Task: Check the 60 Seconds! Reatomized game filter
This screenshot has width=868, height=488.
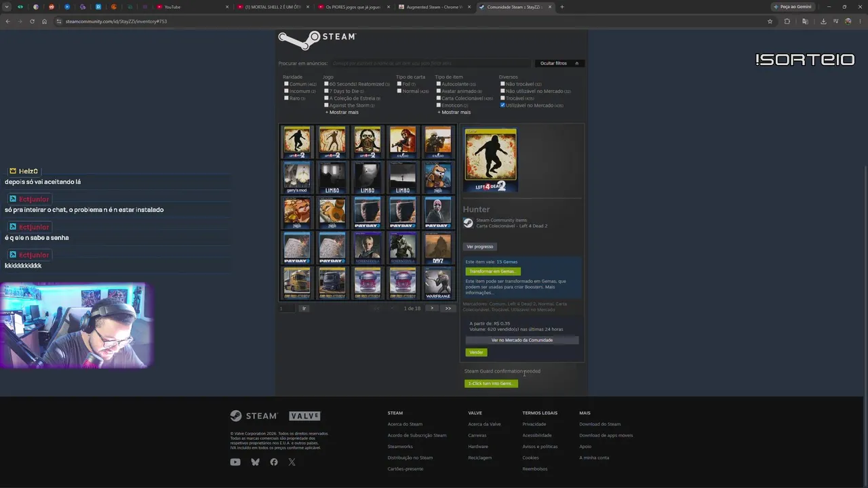Action: click(x=326, y=84)
